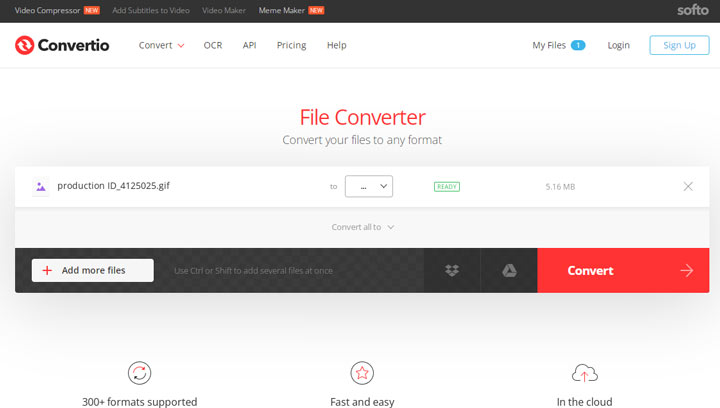Expand the Convert all to menu

point(363,227)
